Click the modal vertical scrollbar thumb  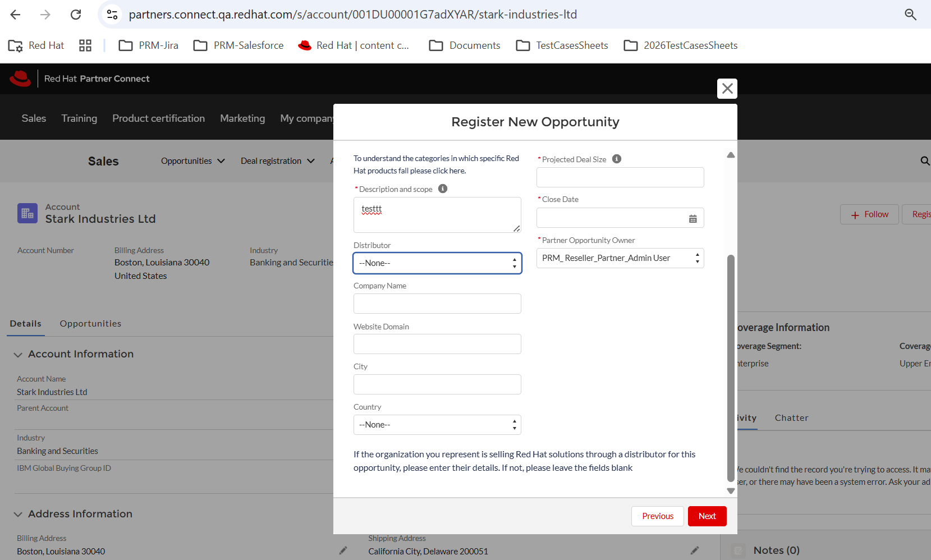click(x=731, y=368)
